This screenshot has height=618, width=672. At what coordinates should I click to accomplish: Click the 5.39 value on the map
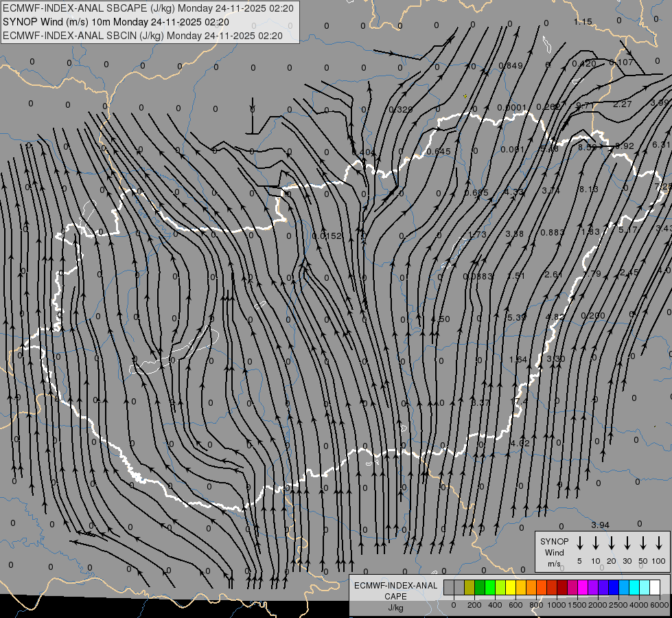click(x=516, y=317)
